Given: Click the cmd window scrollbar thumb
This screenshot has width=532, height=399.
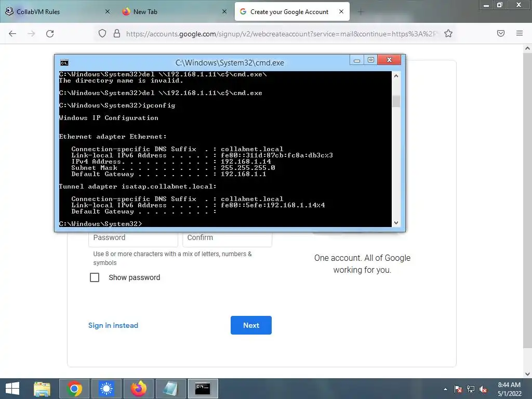Looking at the screenshot, I should coord(396,101).
